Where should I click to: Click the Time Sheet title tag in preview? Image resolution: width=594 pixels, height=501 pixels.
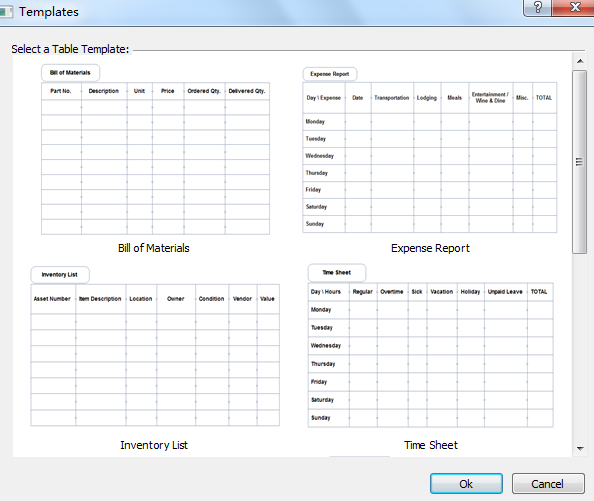[337, 273]
